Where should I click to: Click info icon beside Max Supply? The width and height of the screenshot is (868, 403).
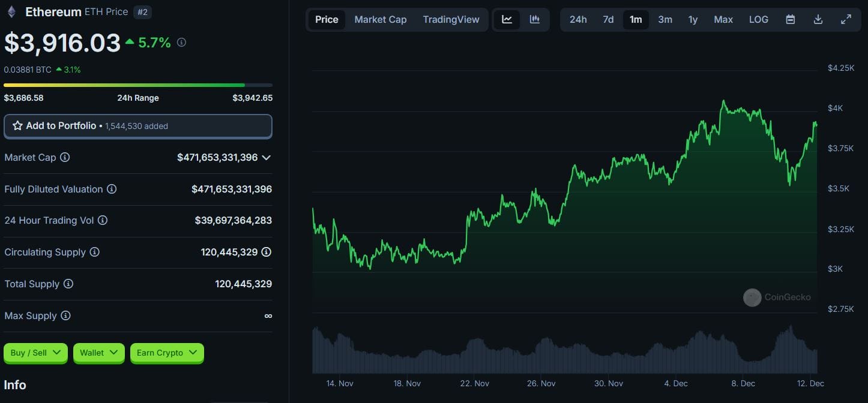[x=66, y=315]
